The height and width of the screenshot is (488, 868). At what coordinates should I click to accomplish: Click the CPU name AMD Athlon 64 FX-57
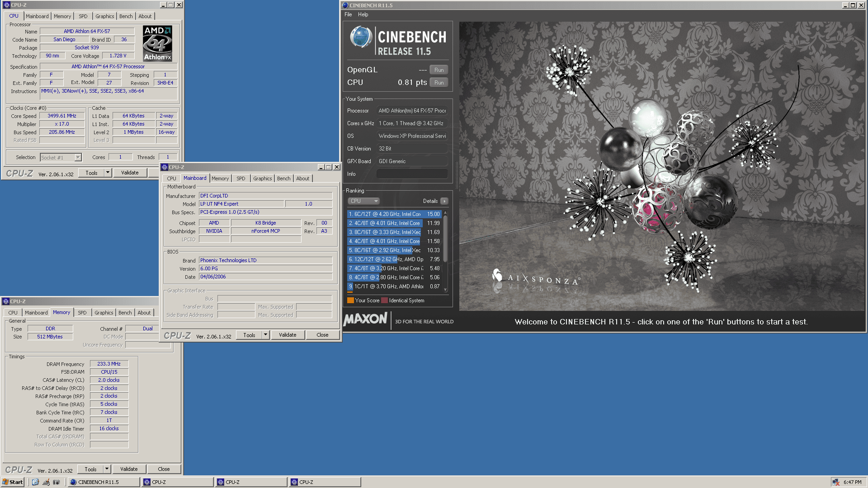[87, 31]
